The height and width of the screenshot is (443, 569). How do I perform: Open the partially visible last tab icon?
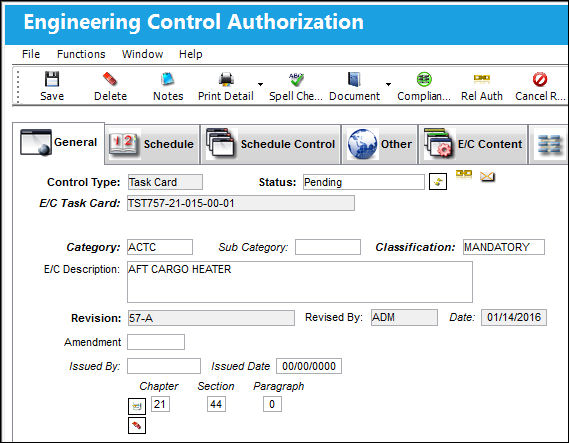(x=549, y=144)
